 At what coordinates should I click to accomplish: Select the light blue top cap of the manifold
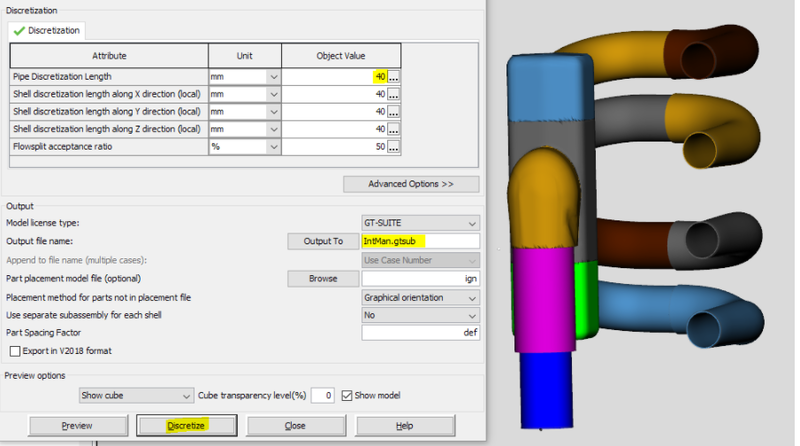[x=551, y=88]
